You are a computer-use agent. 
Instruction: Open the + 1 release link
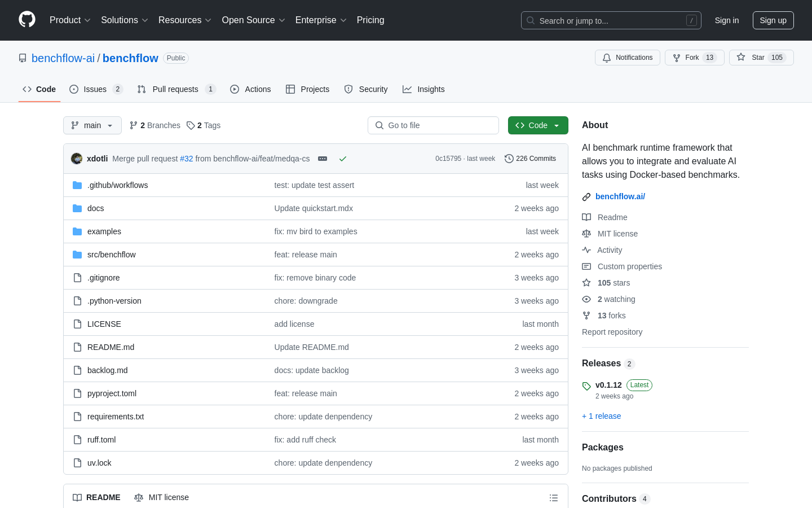pos(601,416)
